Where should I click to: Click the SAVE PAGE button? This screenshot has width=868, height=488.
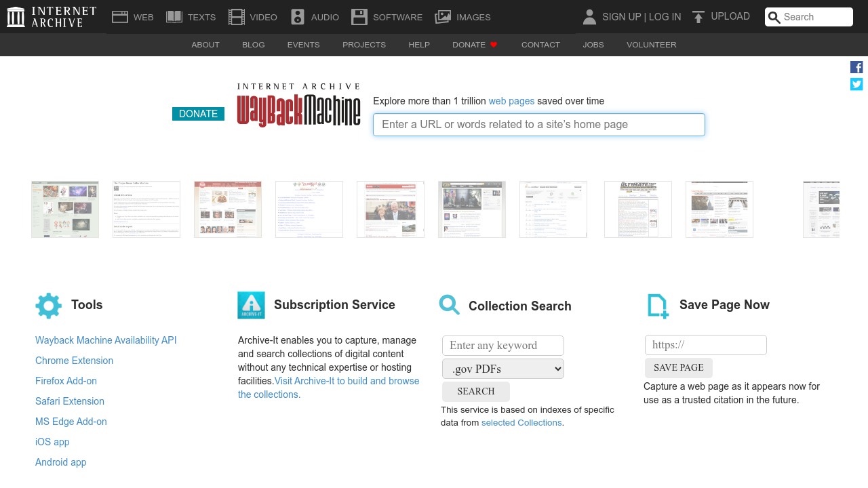point(678,367)
